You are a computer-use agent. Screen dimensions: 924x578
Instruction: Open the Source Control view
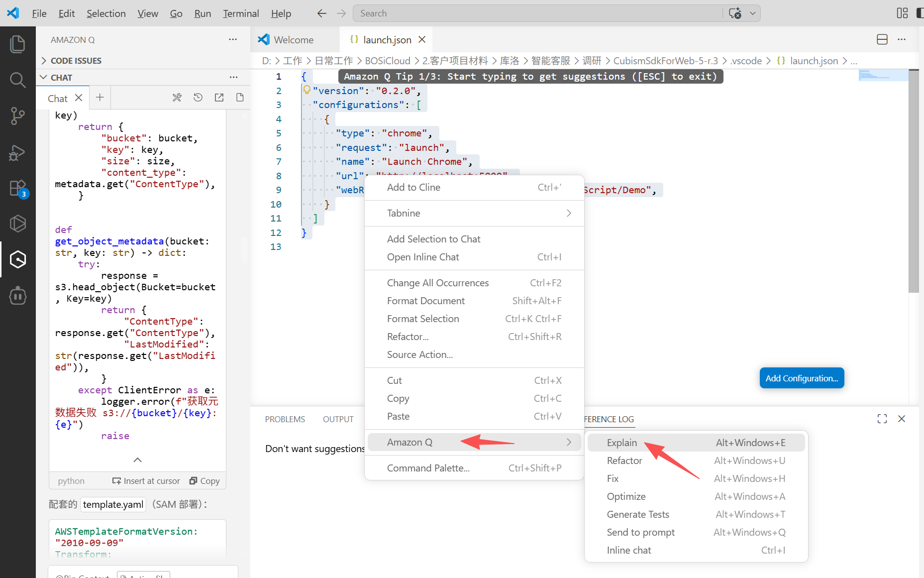pyautogui.click(x=18, y=116)
